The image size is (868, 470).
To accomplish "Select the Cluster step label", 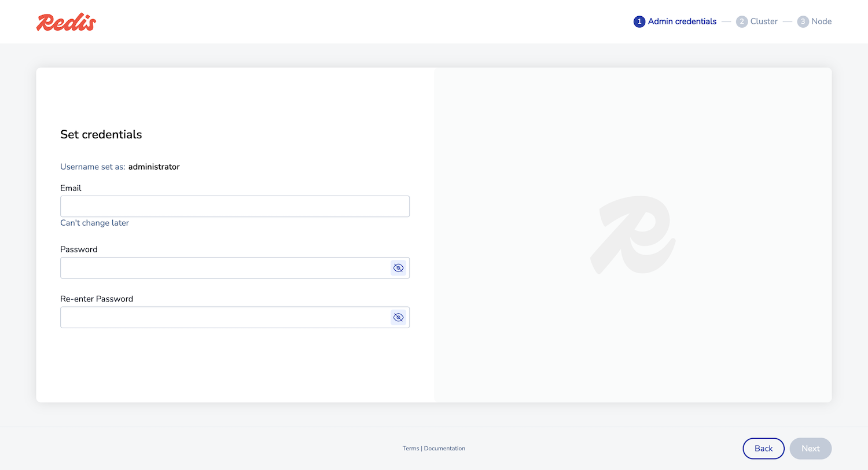I will (x=765, y=21).
